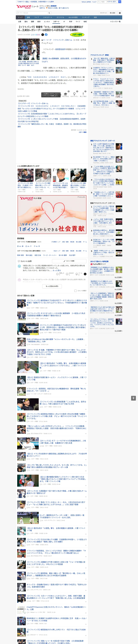Select the ライブ tab in main navigation
The height and width of the screenshot is (644, 138).
click(37, 17)
